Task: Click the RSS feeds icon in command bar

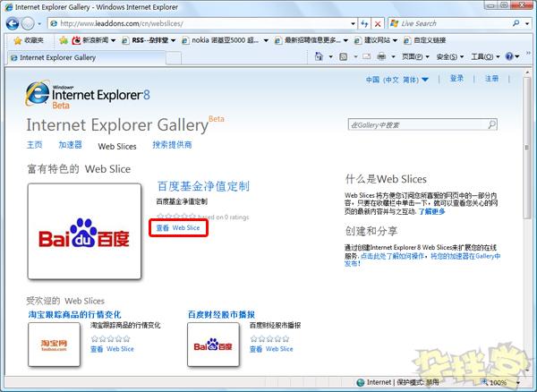Action: pyautogui.click(x=343, y=57)
